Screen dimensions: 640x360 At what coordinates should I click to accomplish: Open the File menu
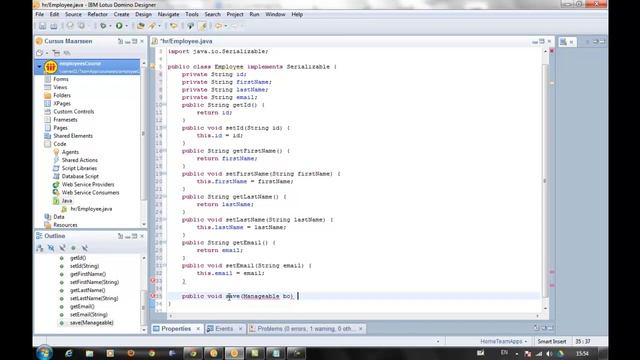click(x=40, y=14)
